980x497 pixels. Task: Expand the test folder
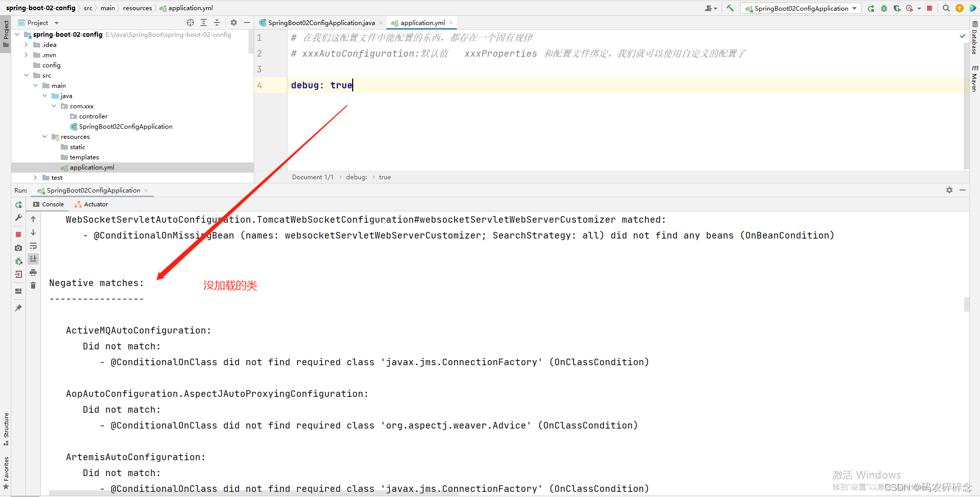click(x=36, y=177)
